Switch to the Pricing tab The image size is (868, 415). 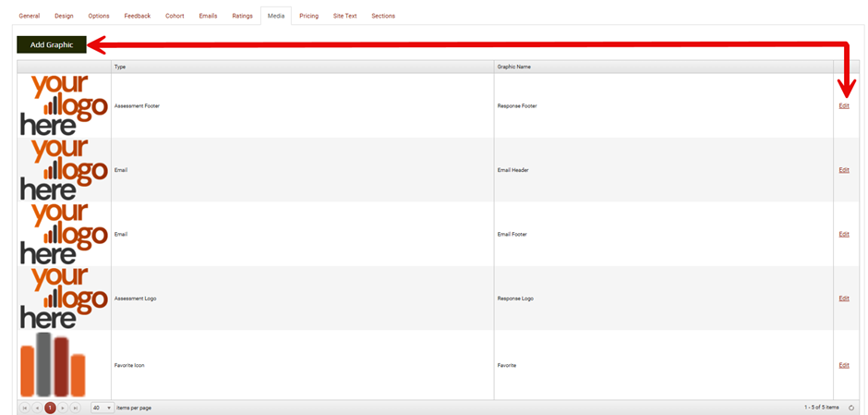[308, 16]
